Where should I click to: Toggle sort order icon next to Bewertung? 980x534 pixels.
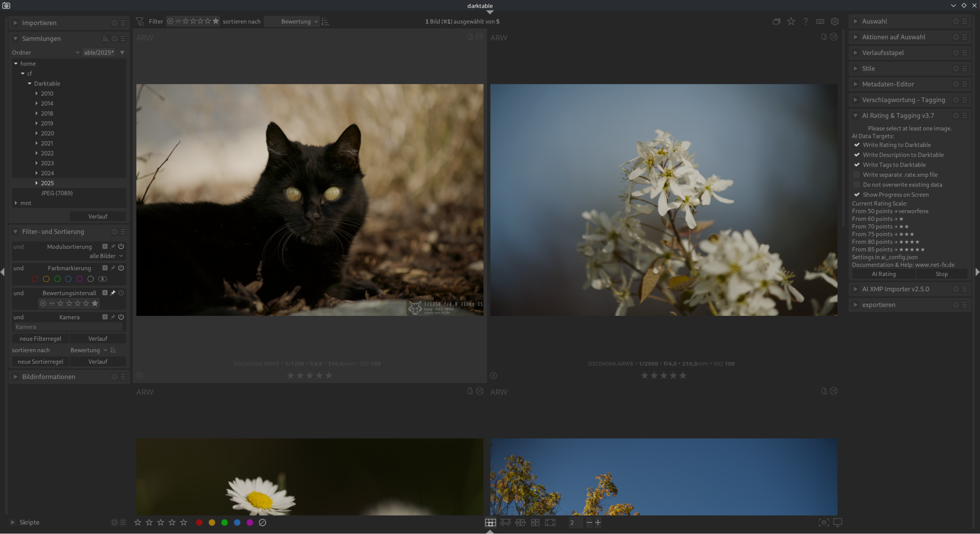tap(326, 21)
